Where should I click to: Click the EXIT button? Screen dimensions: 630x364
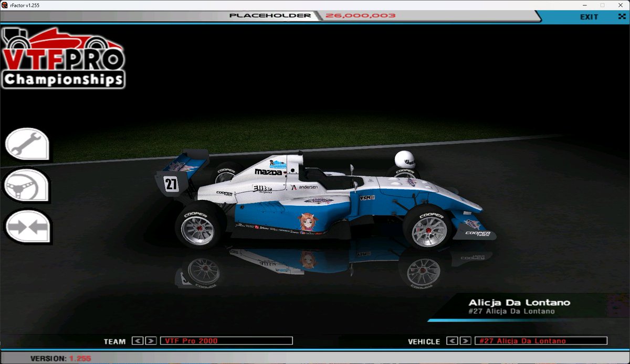(x=589, y=17)
